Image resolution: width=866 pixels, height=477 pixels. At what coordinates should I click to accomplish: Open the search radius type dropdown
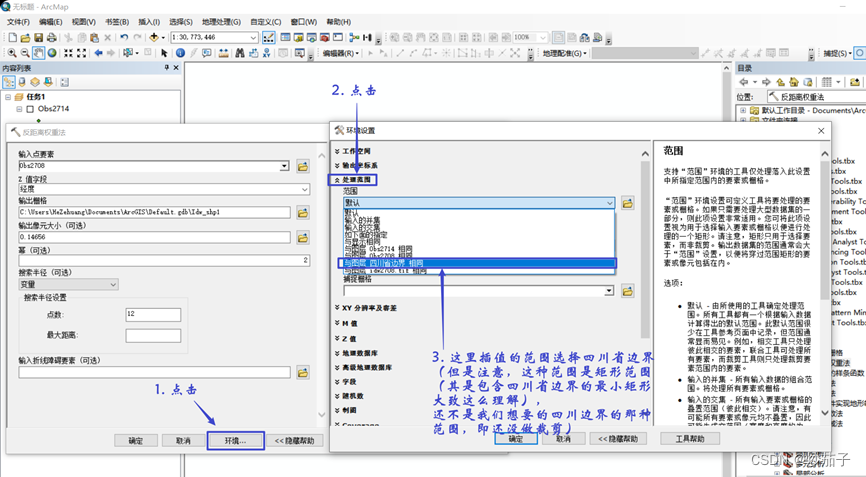click(112, 285)
